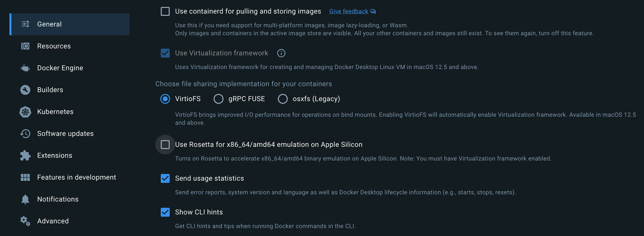
Task: Open Features in development settings tab
Action: 76,177
